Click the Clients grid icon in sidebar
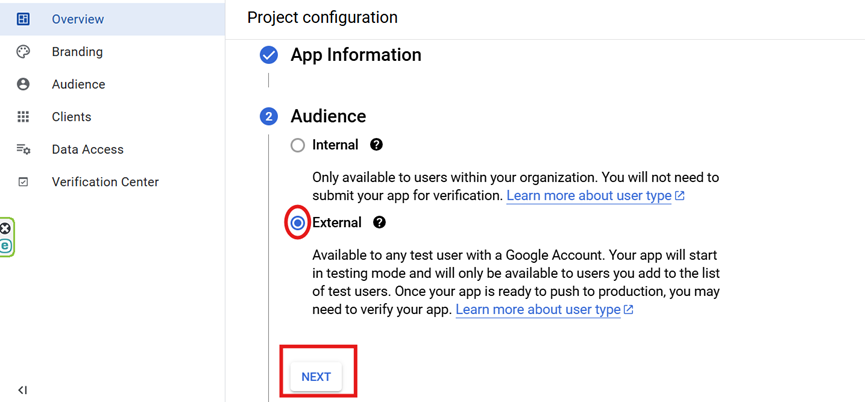The width and height of the screenshot is (865, 402). (23, 117)
